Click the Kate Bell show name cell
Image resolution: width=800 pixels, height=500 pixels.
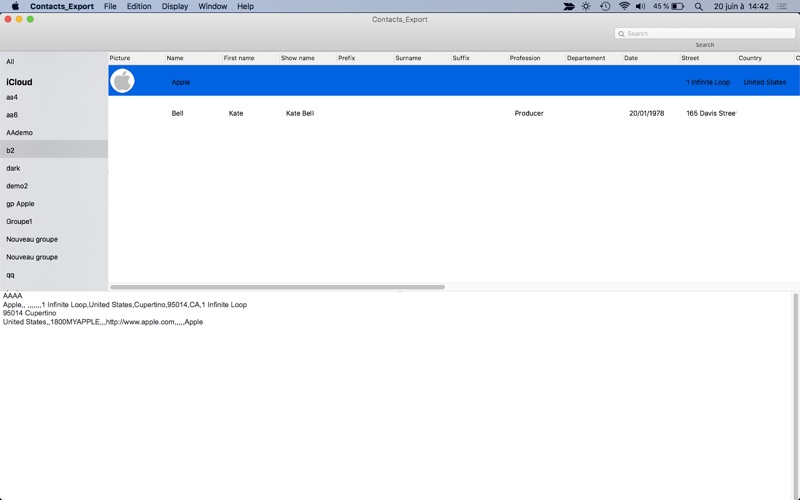pyautogui.click(x=300, y=113)
